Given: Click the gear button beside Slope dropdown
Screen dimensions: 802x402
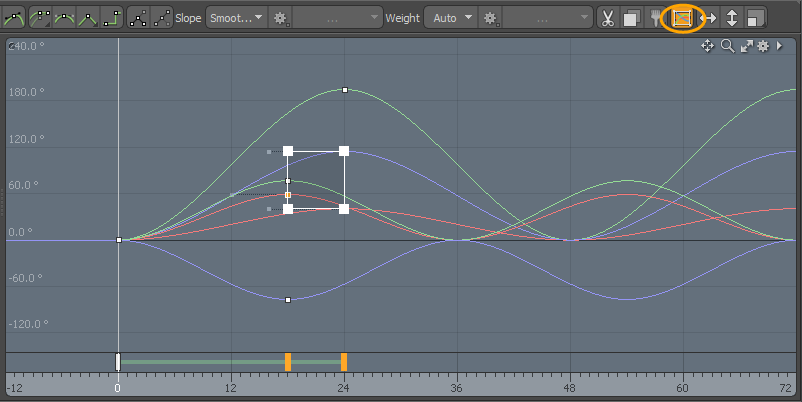Looking at the screenshot, I should (x=281, y=18).
